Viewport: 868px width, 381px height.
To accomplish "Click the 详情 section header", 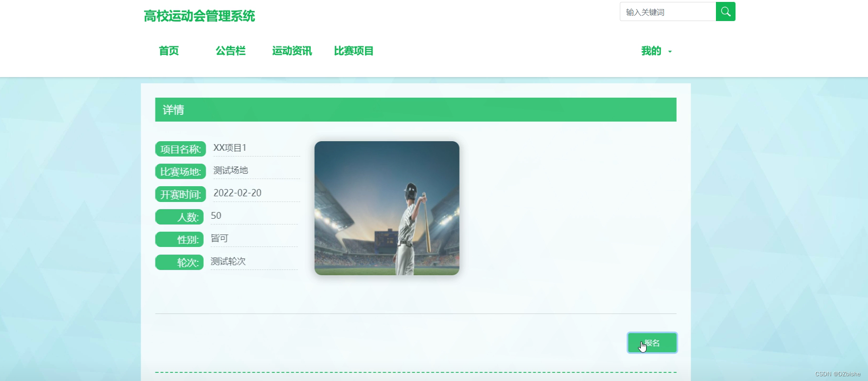I will click(x=416, y=110).
